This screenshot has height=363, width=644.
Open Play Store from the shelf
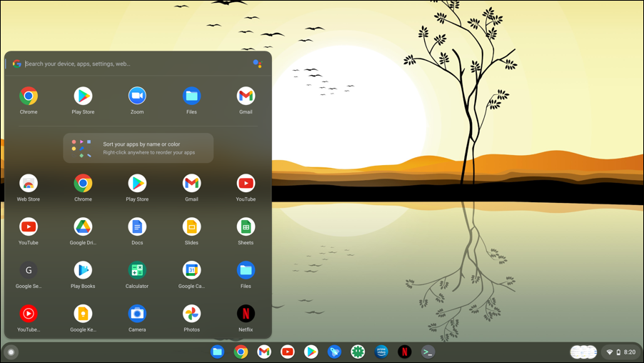pos(311,352)
